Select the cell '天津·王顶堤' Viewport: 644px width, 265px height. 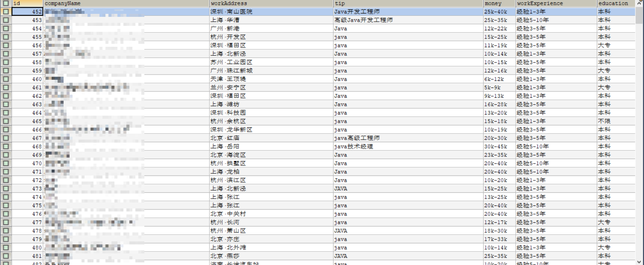(x=271, y=79)
